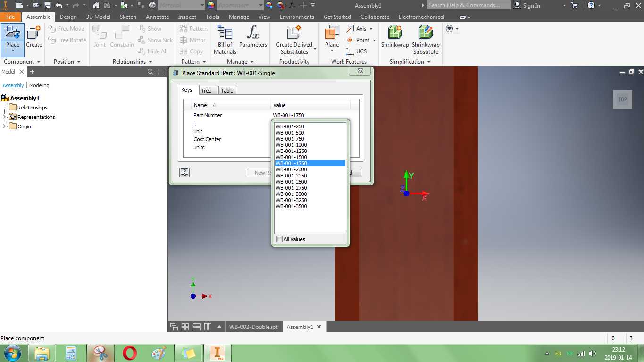Select the Free Move tool
This screenshot has height=362, width=644.
[x=67, y=29]
